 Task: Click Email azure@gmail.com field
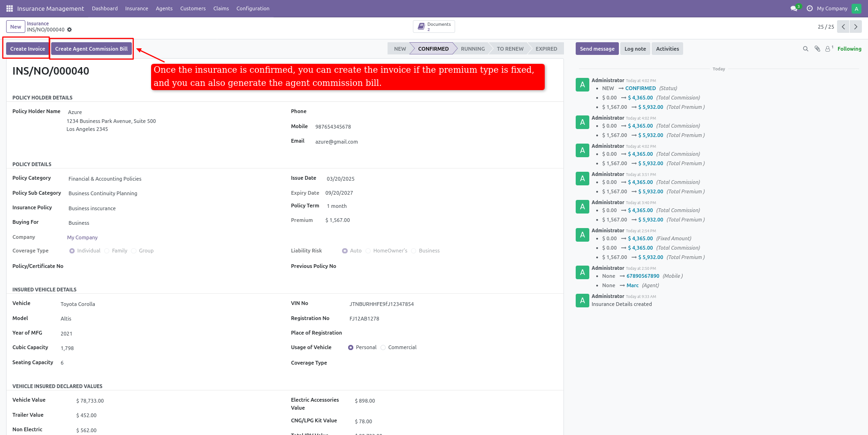pyautogui.click(x=336, y=142)
